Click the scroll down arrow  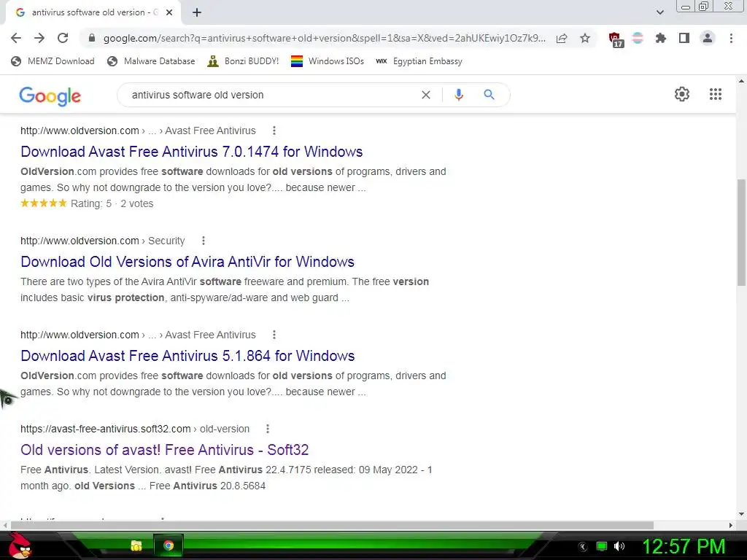pyautogui.click(x=741, y=514)
